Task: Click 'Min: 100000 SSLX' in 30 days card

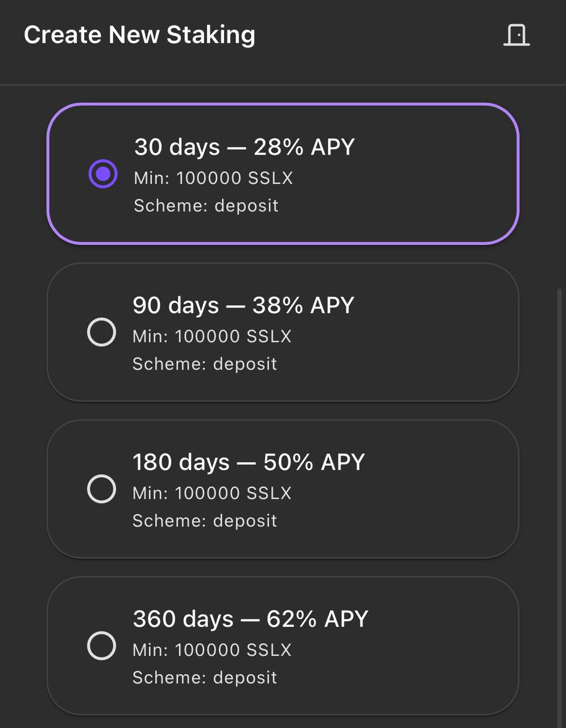Action: pyautogui.click(x=213, y=178)
